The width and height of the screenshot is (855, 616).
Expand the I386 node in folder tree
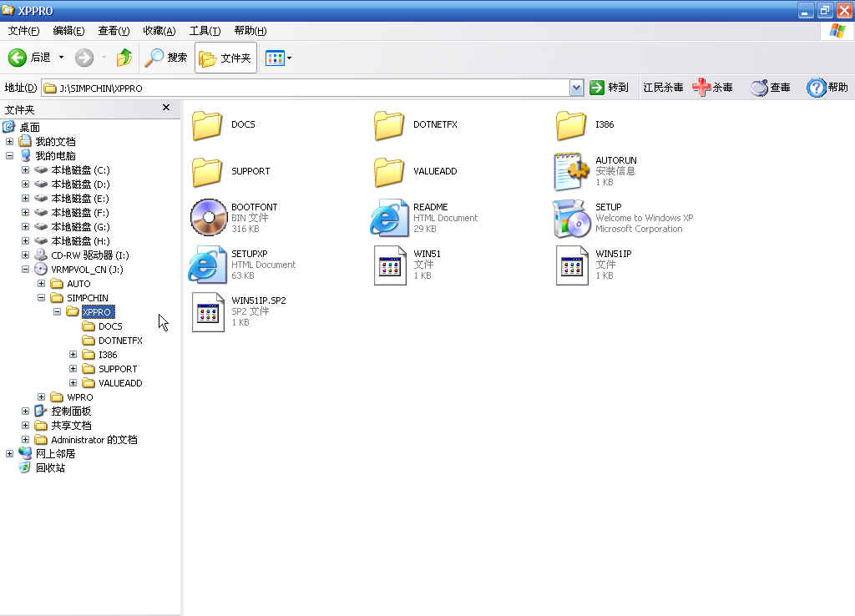click(73, 355)
